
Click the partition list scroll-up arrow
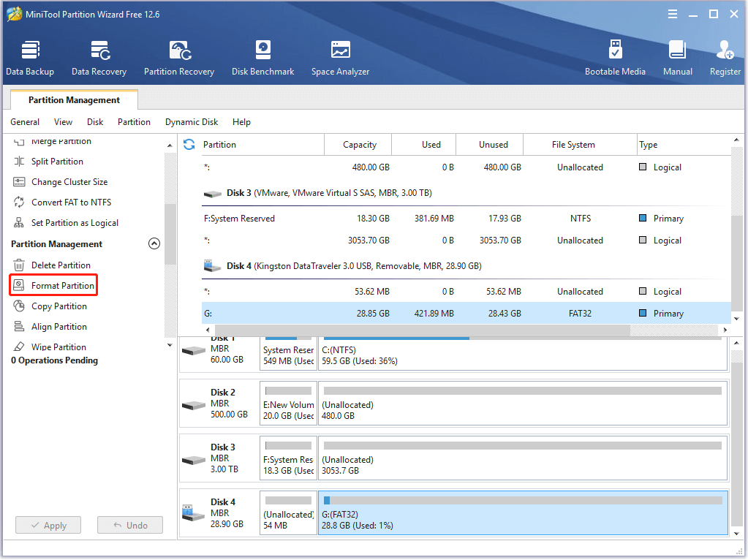(736, 140)
